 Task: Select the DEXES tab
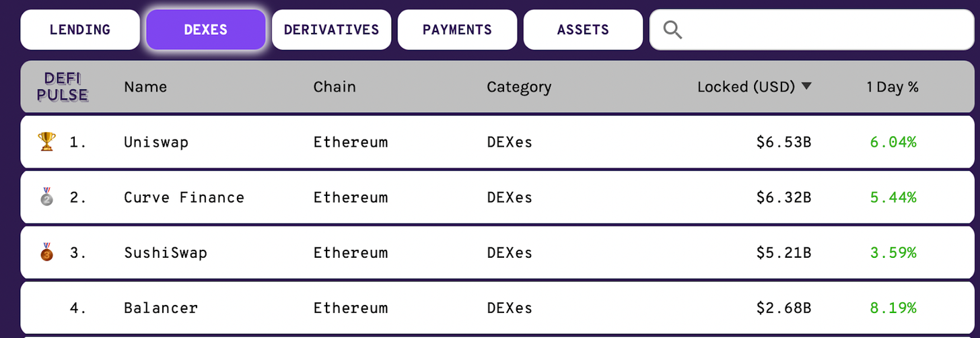[206, 30]
